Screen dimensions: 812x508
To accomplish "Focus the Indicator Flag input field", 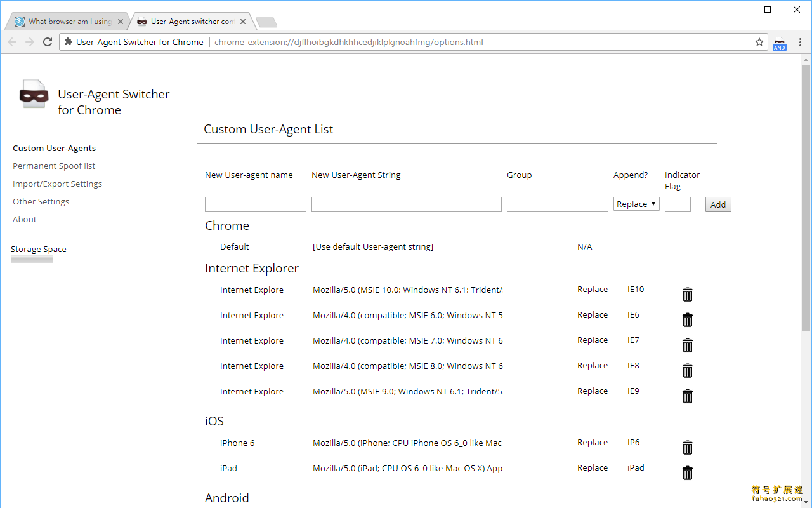I will pos(678,204).
